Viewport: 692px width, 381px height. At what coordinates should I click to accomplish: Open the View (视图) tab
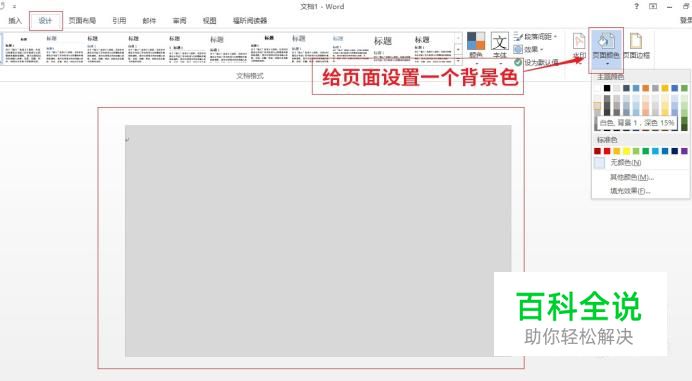click(209, 21)
